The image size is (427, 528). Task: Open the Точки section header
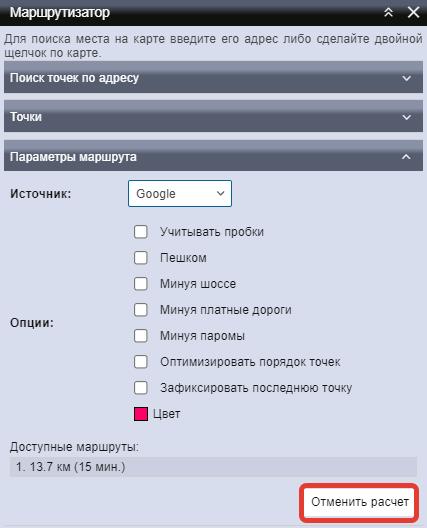click(214, 116)
